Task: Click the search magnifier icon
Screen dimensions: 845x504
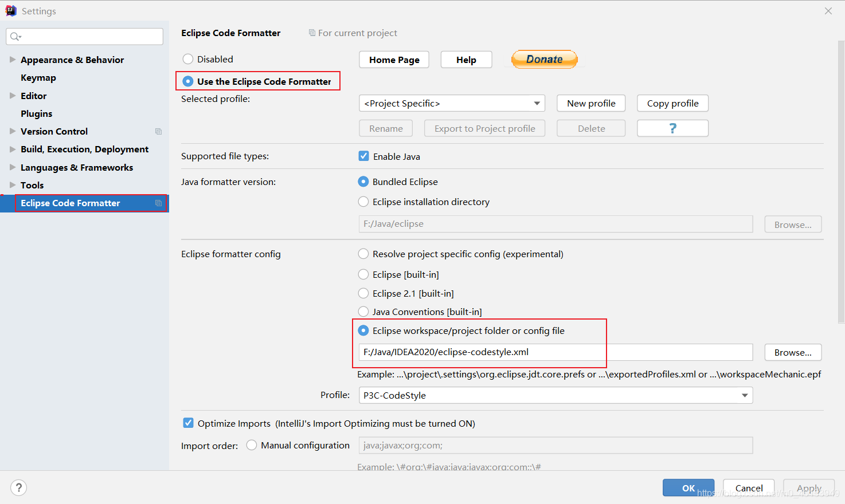Action: 15,37
